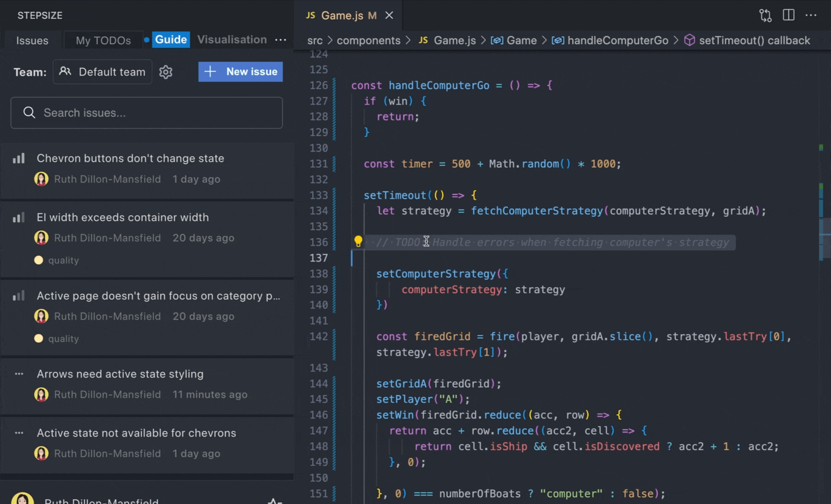Focus the Search issues input field
This screenshot has width=831, height=504.
(147, 113)
